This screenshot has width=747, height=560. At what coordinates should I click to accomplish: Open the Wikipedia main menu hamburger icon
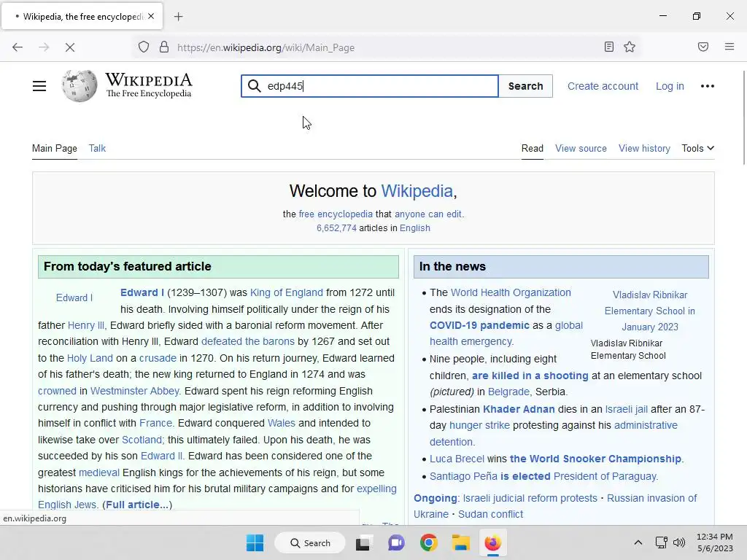pyautogui.click(x=39, y=86)
